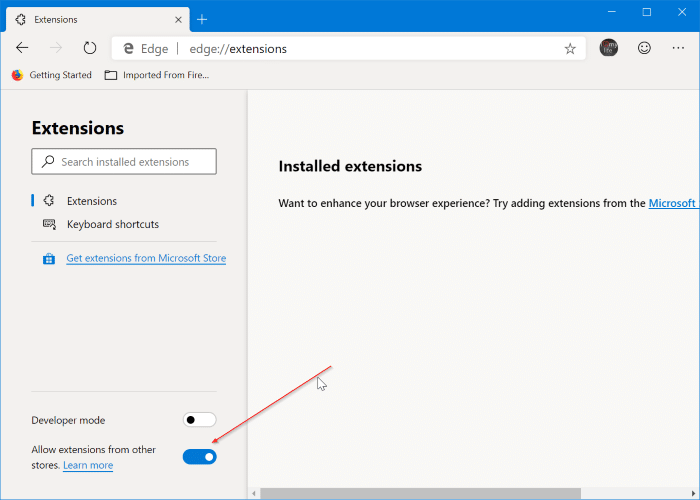
Task: Click the keyboard icon beside Keyboard shortcuts
Action: [x=49, y=224]
